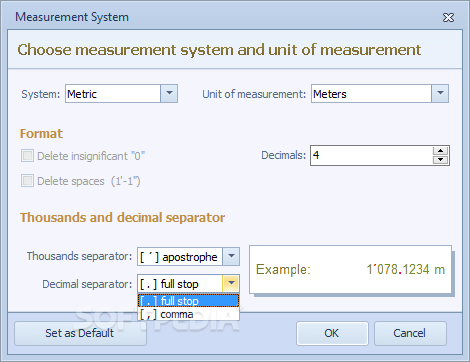470x362 pixels.
Task: Select the full stop option in list
Action: coord(188,301)
